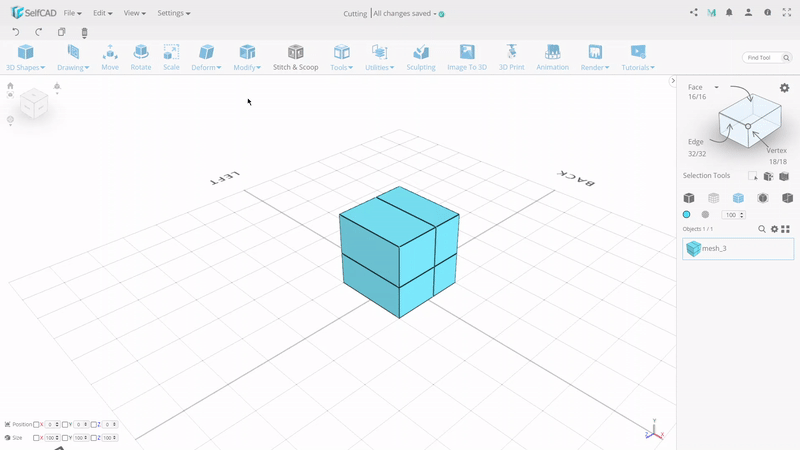Toggle solid with wireframe display mode

click(x=738, y=198)
